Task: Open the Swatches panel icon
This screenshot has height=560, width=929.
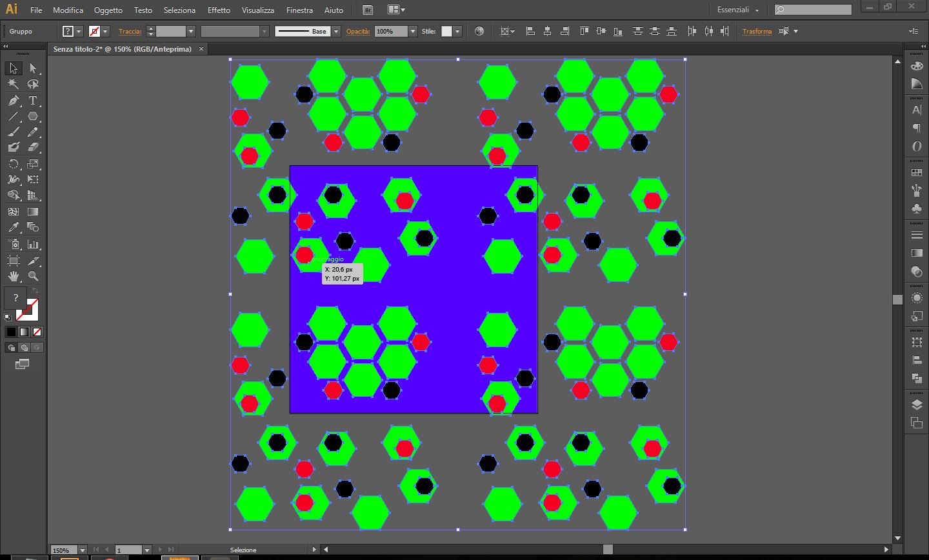Action: click(x=917, y=173)
